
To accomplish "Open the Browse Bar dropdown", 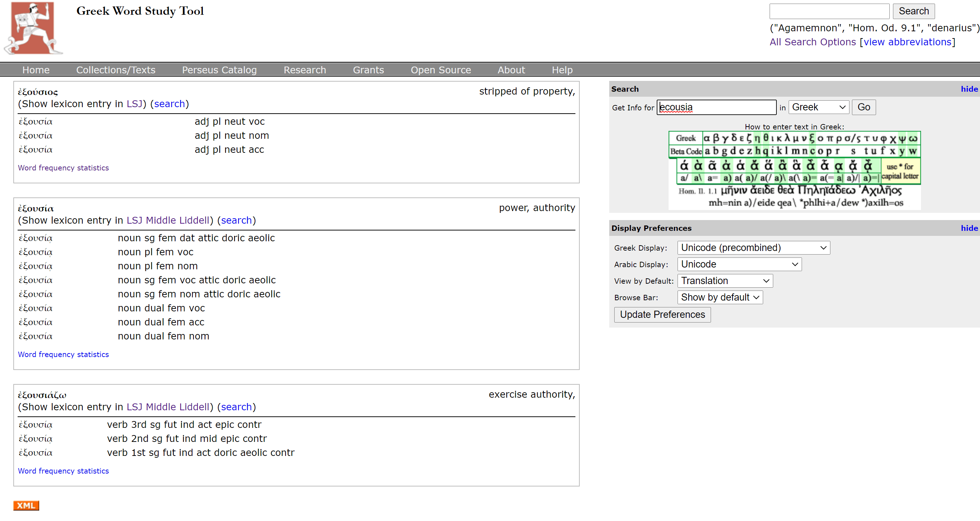I will coord(720,297).
